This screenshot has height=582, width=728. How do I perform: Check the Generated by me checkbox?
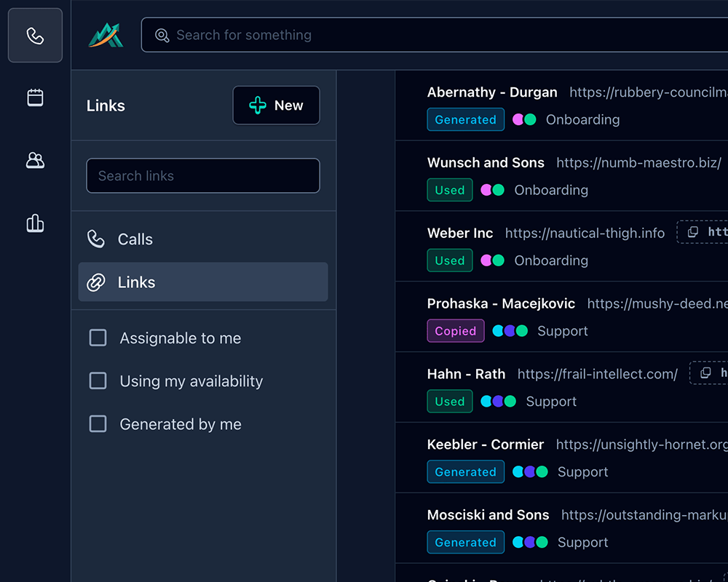98,423
